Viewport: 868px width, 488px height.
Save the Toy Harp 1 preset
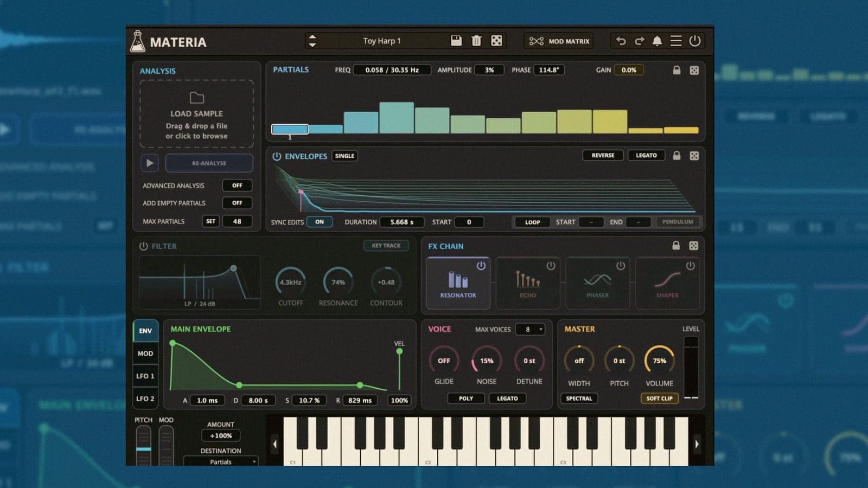456,41
